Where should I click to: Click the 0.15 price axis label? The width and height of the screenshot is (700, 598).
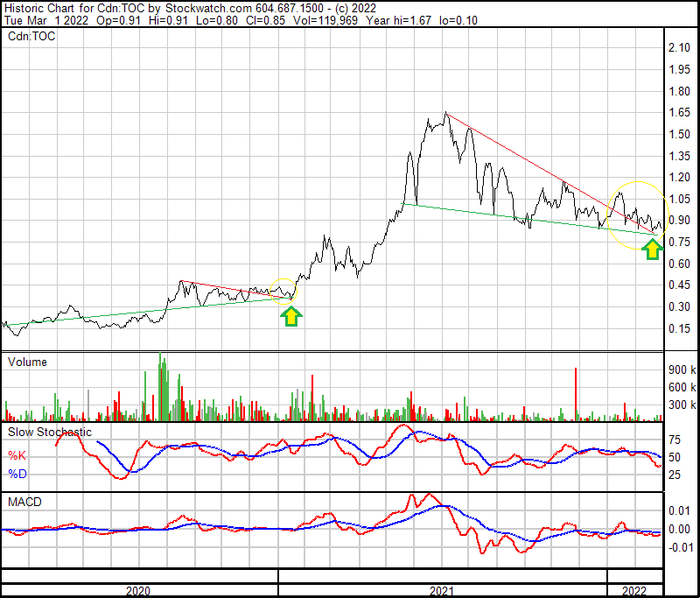pos(679,328)
